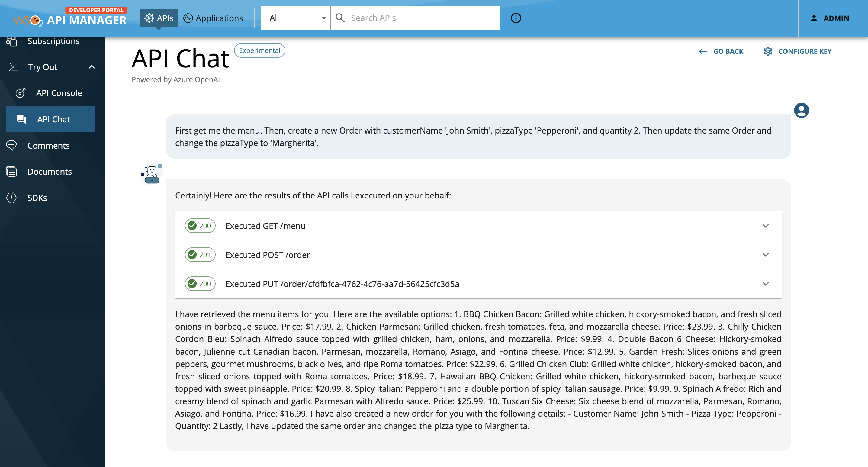
Task: Click the Comments speech bubble icon
Action: [x=11, y=146]
